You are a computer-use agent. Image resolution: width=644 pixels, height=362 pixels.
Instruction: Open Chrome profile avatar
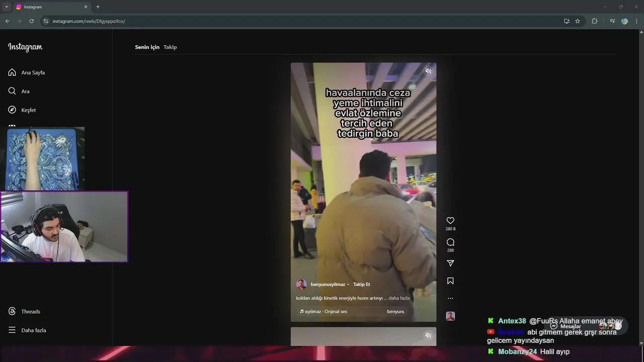[624, 21]
